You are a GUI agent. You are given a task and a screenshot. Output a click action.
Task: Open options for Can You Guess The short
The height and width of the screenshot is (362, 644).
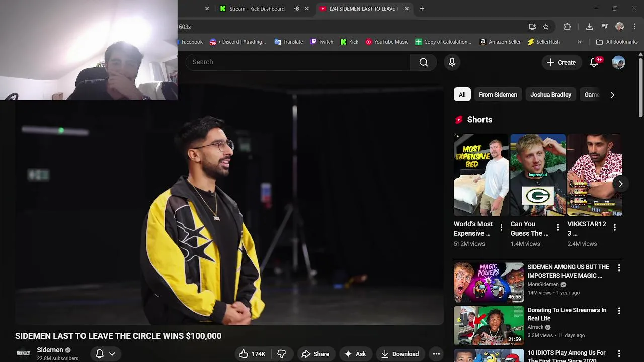(558, 228)
